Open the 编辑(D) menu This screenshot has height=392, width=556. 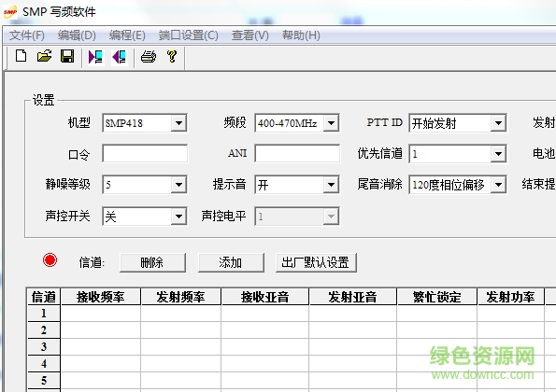coord(77,35)
